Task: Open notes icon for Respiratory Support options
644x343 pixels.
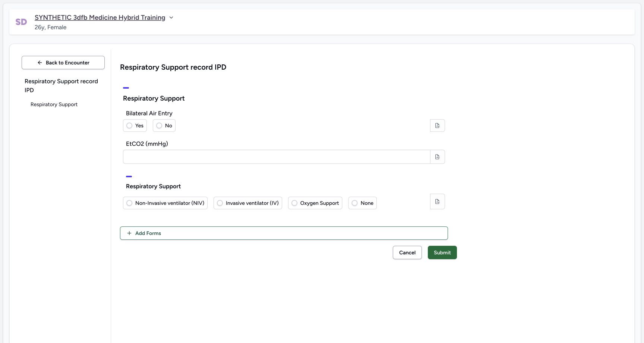Action: pyautogui.click(x=437, y=201)
